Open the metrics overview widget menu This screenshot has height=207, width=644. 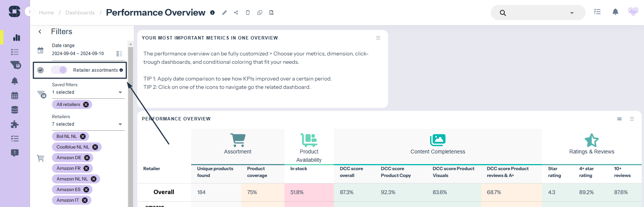click(x=378, y=38)
